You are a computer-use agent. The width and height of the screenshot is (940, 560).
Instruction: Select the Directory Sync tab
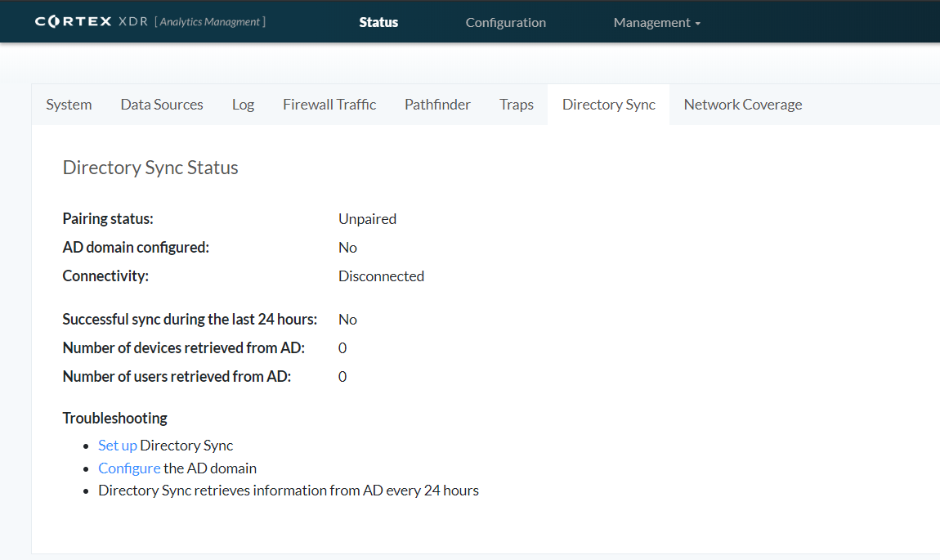609,105
